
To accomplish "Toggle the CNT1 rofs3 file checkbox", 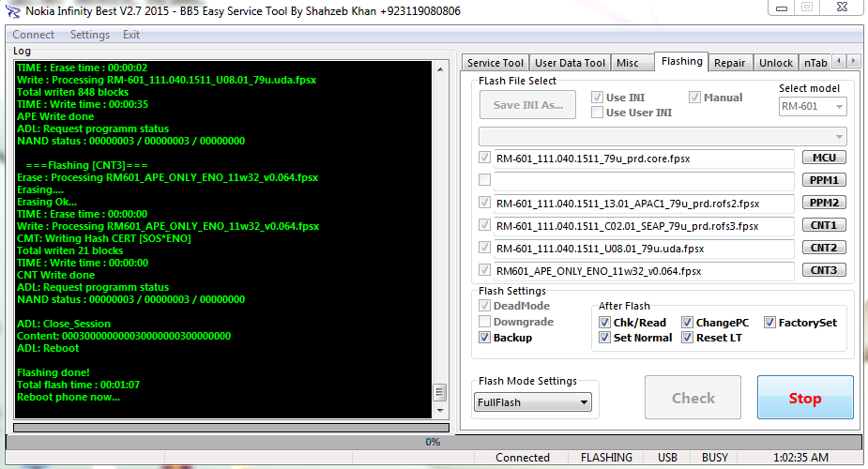I will 484,225.
